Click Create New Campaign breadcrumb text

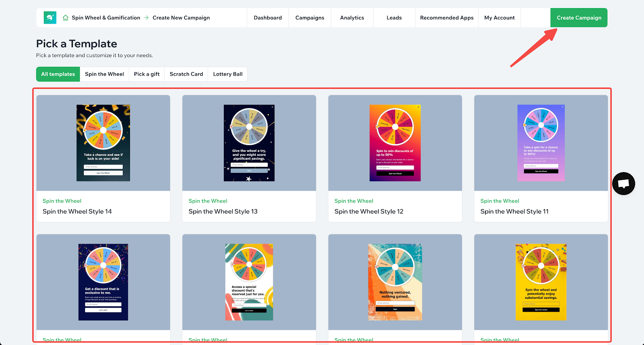(x=181, y=18)
